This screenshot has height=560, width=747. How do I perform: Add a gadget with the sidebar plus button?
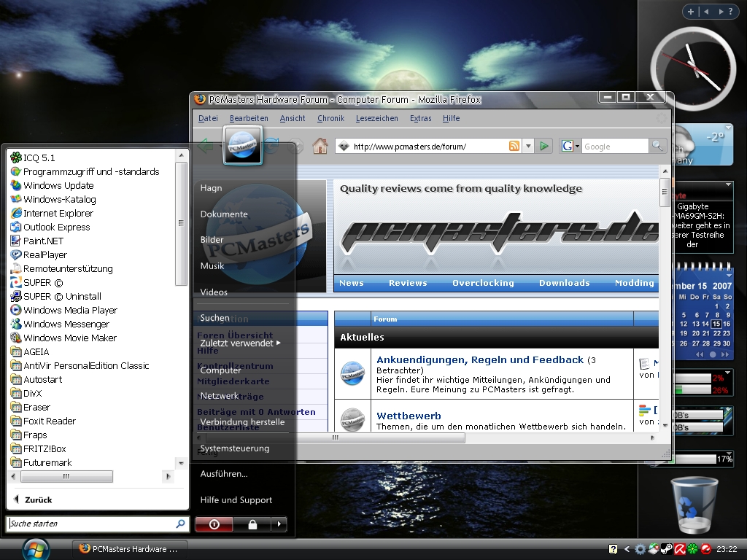point(690,12)
